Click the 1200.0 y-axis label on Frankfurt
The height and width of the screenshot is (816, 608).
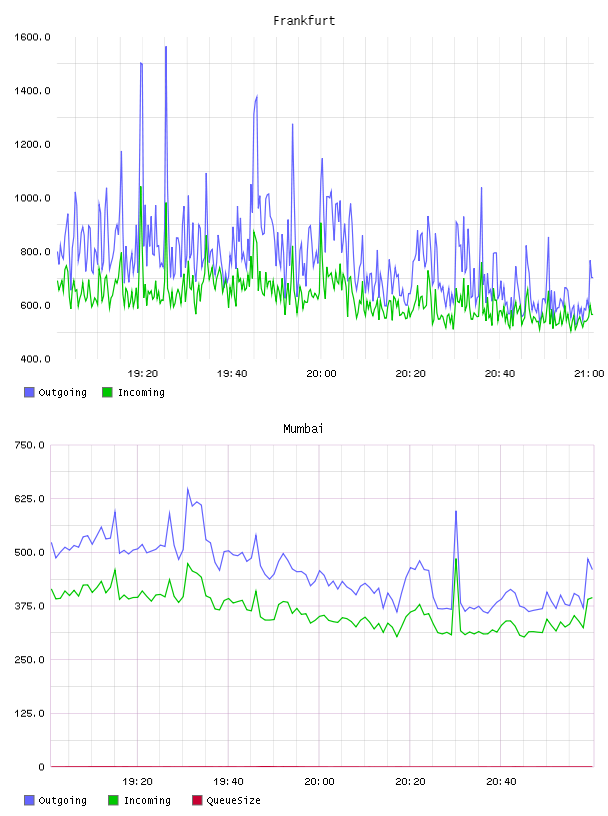coord(32,144)
